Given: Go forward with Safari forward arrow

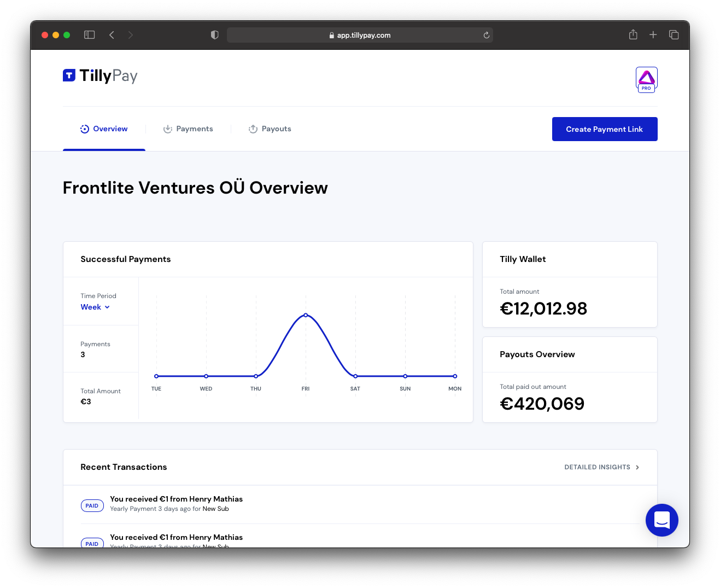Looking at the screenshot, I should [x=130, y=35].
